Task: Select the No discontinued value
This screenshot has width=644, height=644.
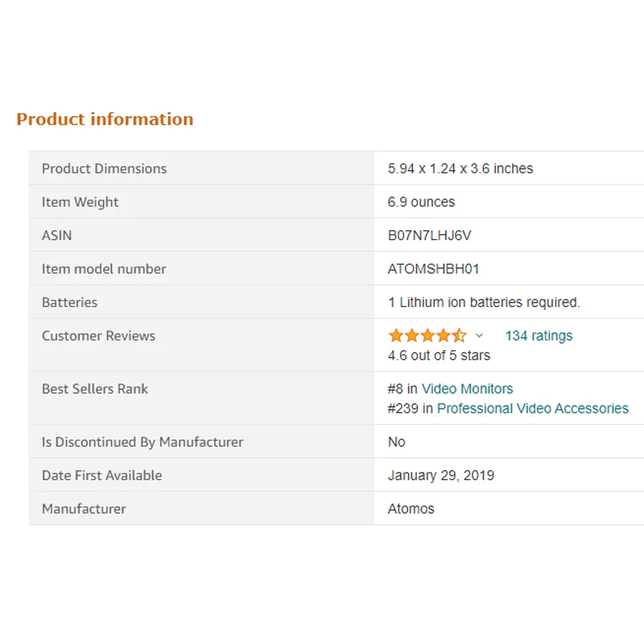Action: coord(396,442)
